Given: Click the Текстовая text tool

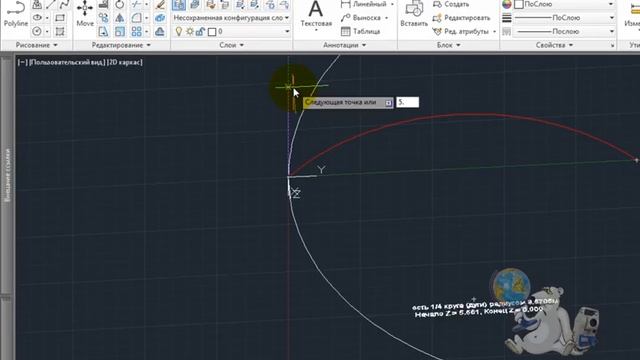Looking at the screenshot, I should (x=316, y=14).
